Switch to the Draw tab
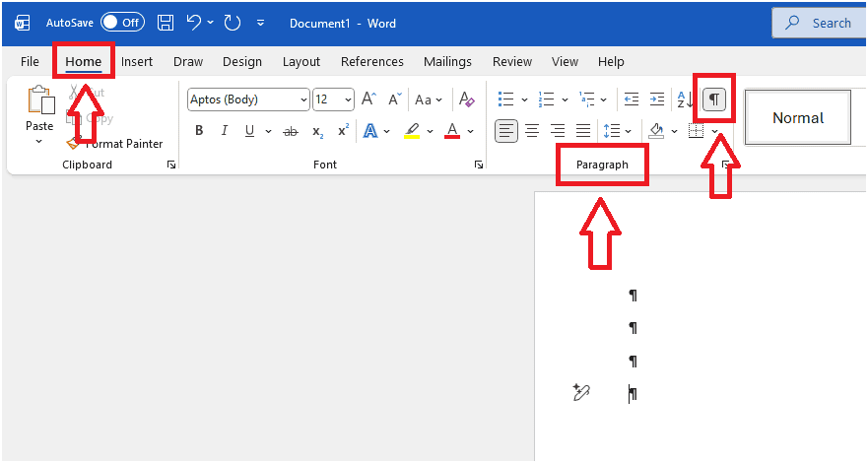The height and width of the screenshot is (463, 868). pos(188,61)
